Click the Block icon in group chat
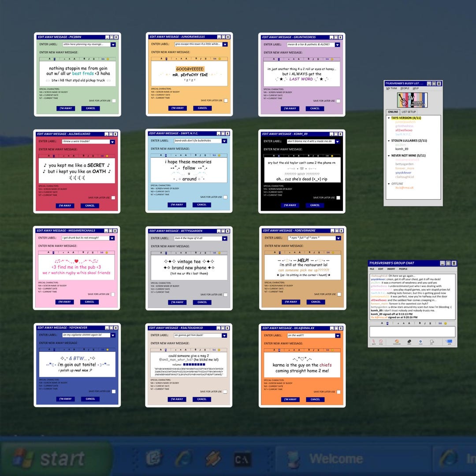 [381, 342]
